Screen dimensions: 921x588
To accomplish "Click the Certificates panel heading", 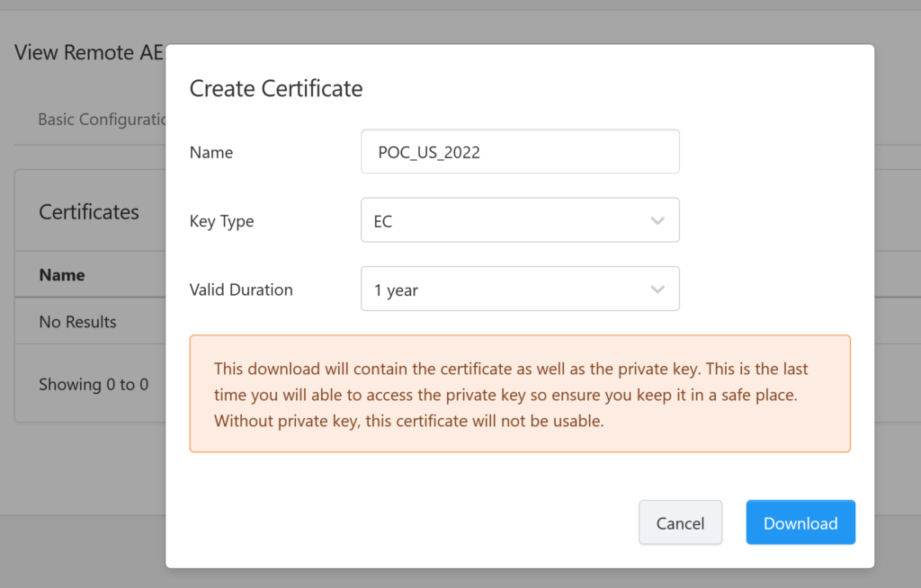I will coord(89,212).
